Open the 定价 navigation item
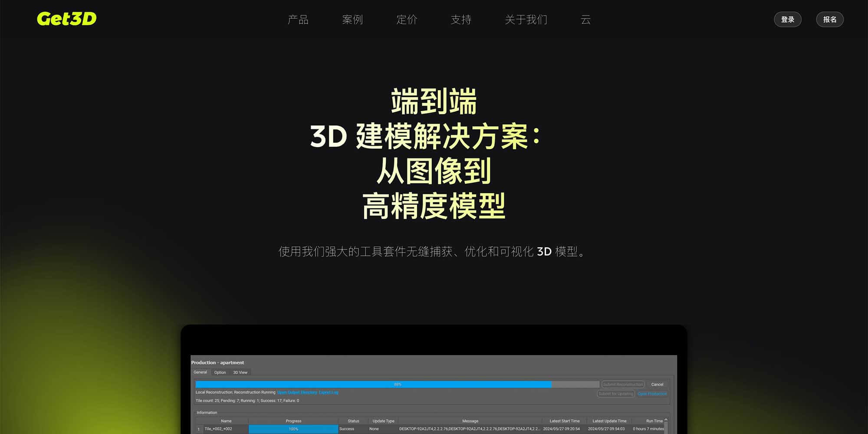 pos(407,20)
